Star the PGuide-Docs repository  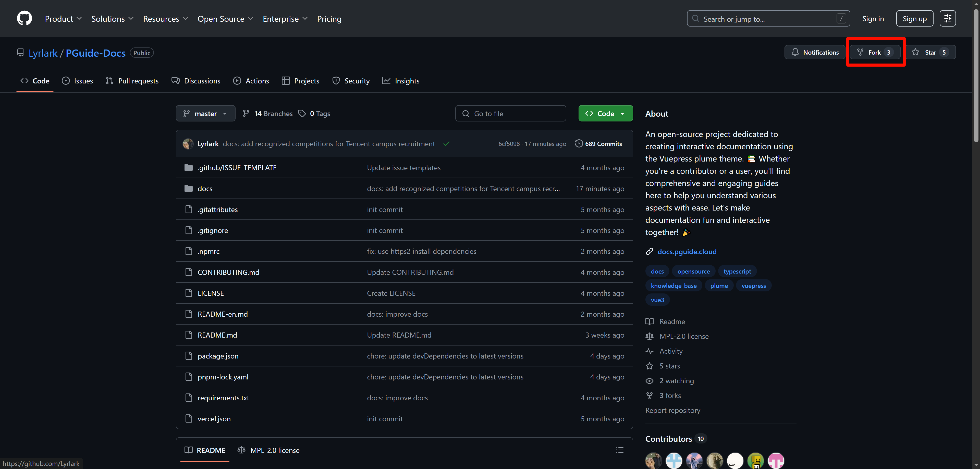(x=930, y=52)
